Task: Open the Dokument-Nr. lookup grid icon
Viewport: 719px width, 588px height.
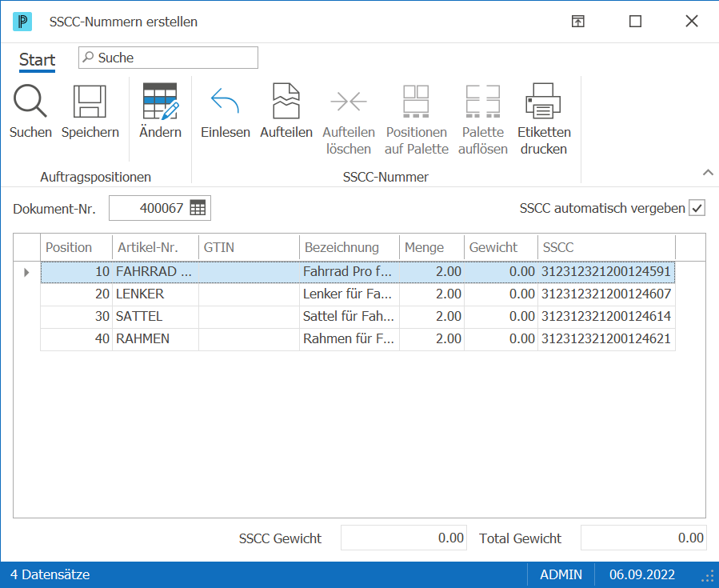Action: [198, 208]
